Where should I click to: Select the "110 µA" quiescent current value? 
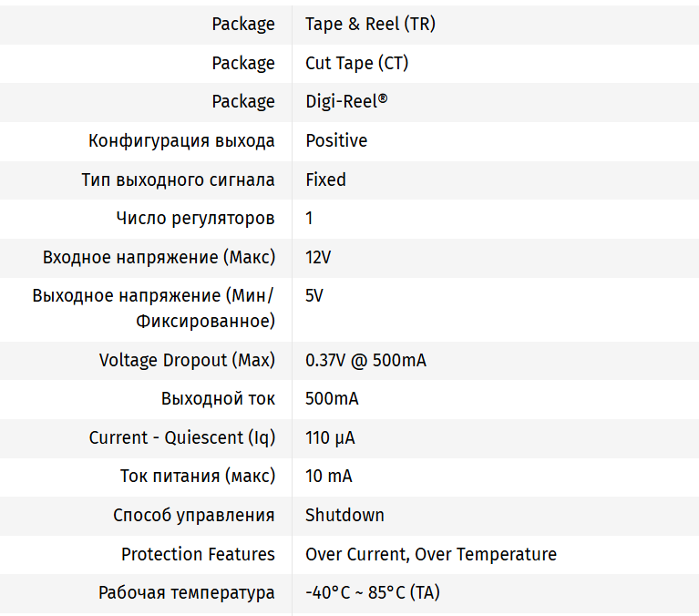tap(330, 437)
